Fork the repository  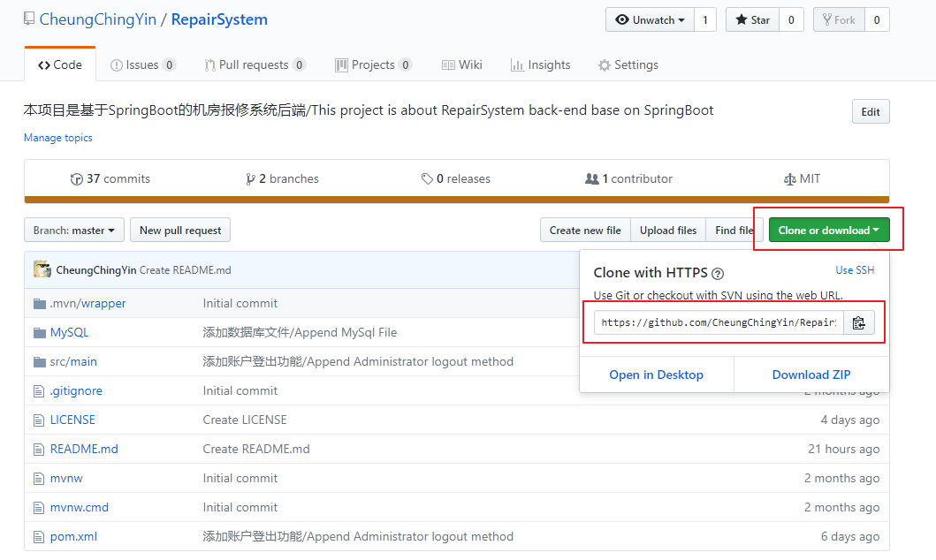(x=839, y=19)
